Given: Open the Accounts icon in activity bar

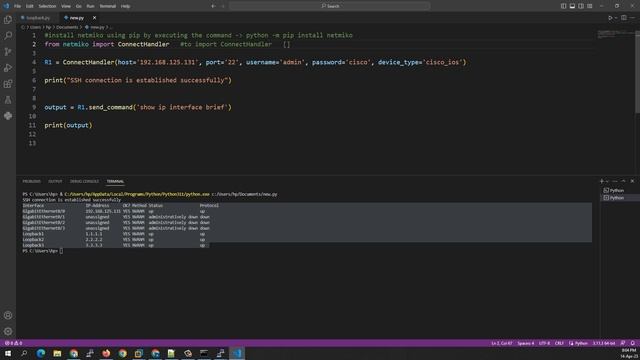Looking at the screenshot, I should [8, 315].
